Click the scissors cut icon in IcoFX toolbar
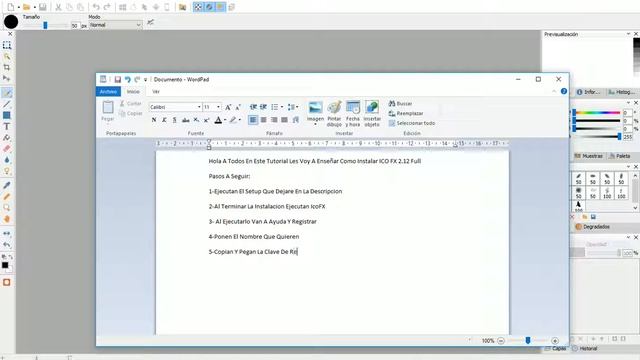640x360 pixels. (x=58, y=7)
